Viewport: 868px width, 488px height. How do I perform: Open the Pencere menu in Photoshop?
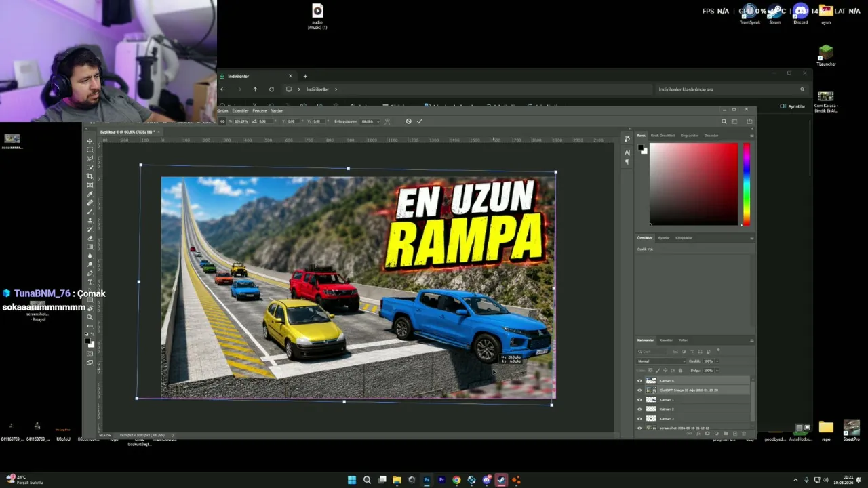point(260,110)
